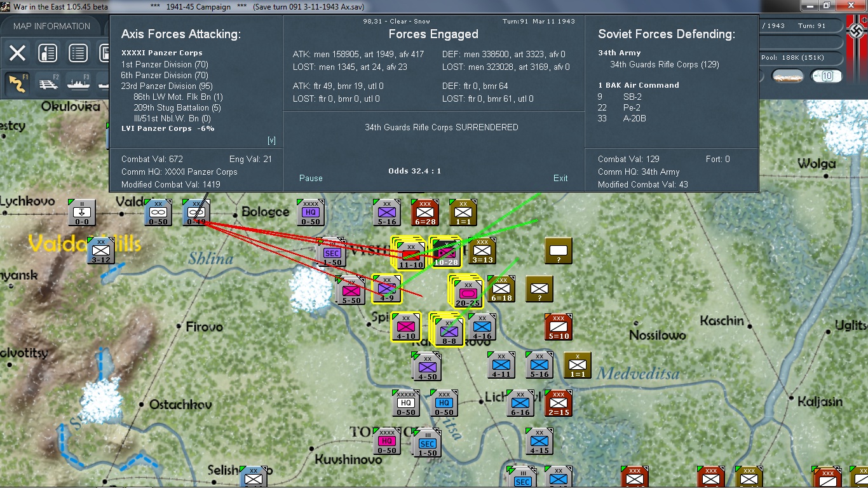Click the Pause link in combat window
Screen dimensions: 868x488
click(x=311, y=178)
